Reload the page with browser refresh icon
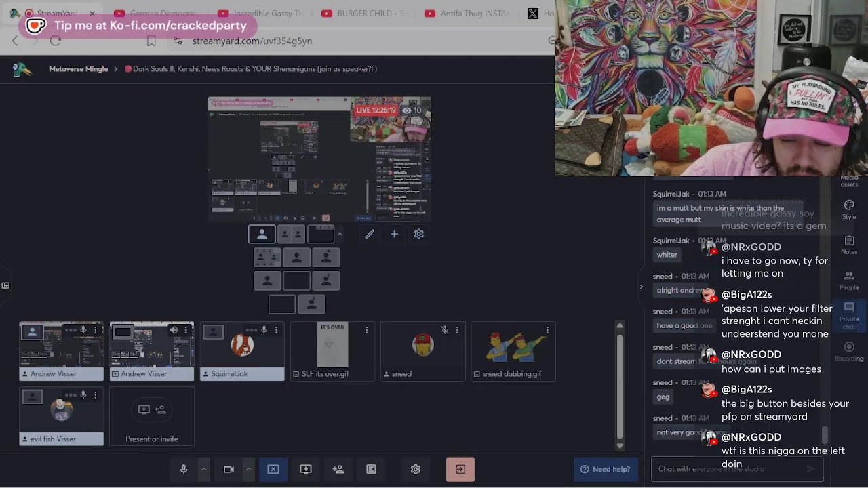This screenshot has width=868, height=488. [56, 41]
